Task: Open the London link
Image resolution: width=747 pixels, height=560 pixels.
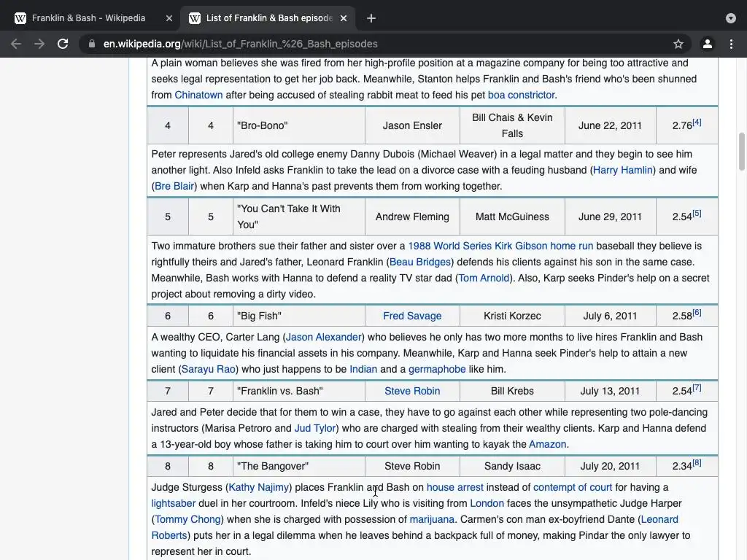Action: coord(487,503)
